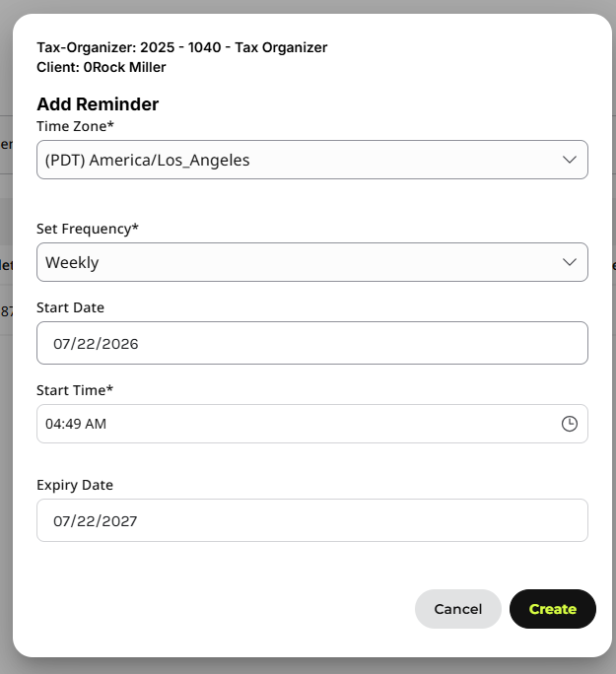Click the Client: 0Rock Miller text
Viewport: 616px width, 674px height.
click(x=101, y=67)
